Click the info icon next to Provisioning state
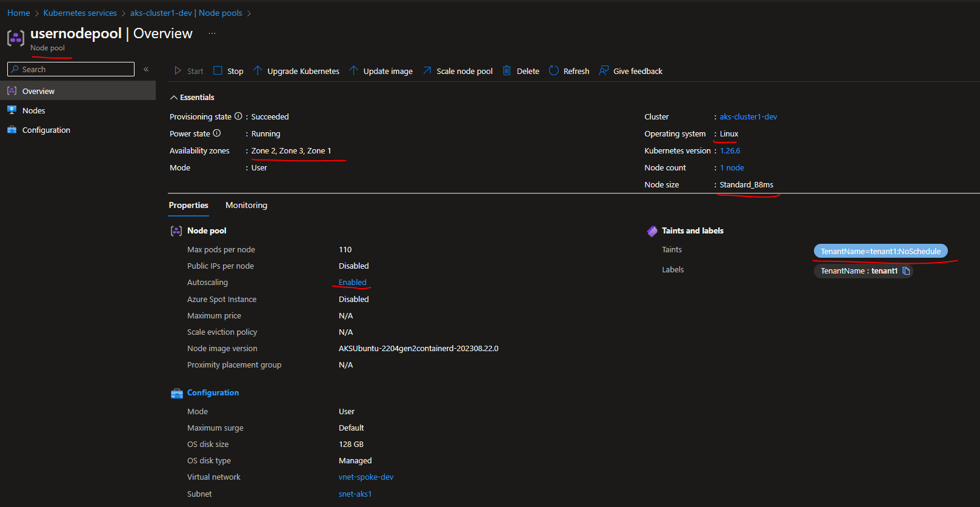This screenshot has height=507, width=980. [238, 116]
